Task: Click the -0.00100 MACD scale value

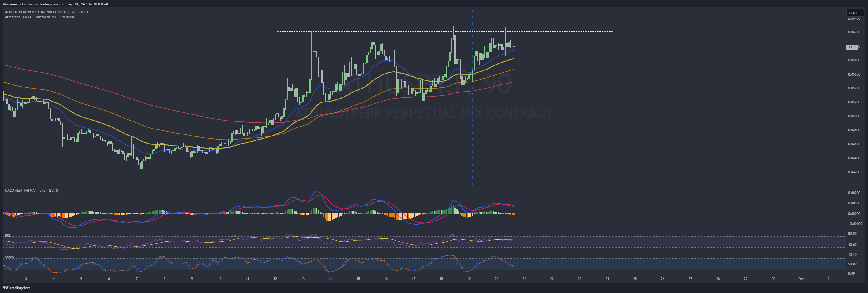Action: coord(855,223)
